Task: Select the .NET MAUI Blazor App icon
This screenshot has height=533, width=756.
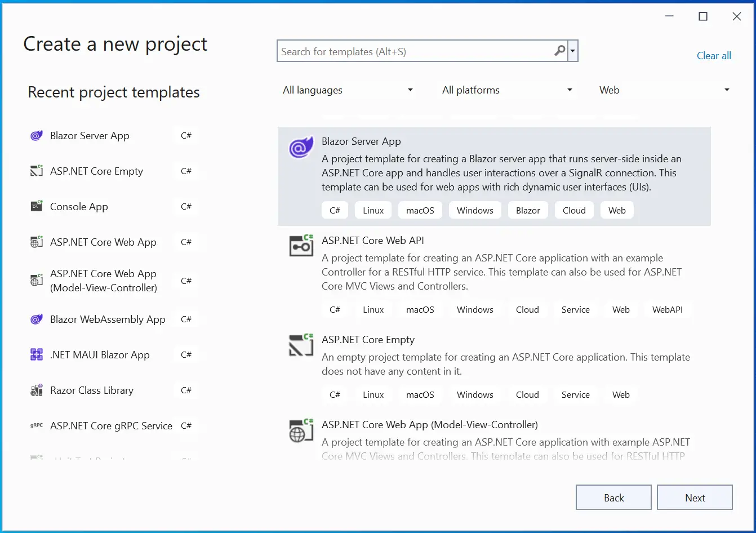Action: click(x=36, y=354)
